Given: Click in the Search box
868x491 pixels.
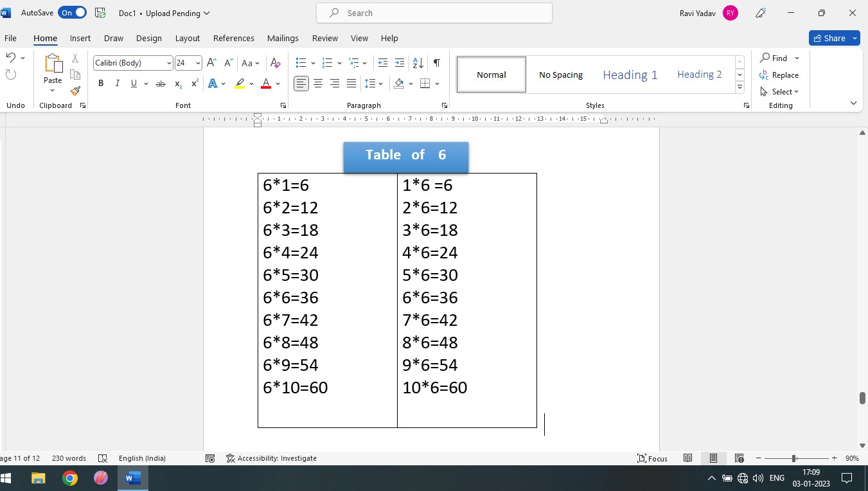Looking at the screenshot, I should pos(434,13).
